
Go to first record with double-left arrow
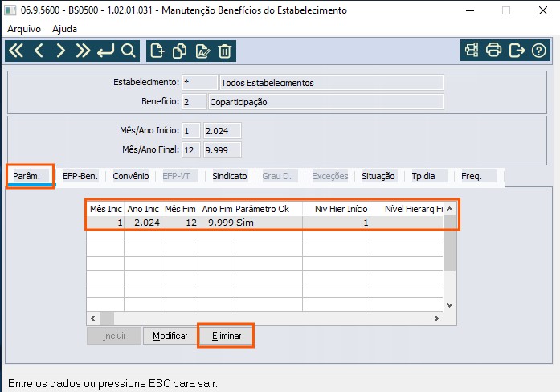pyautogui.click(x=16, y=51)
